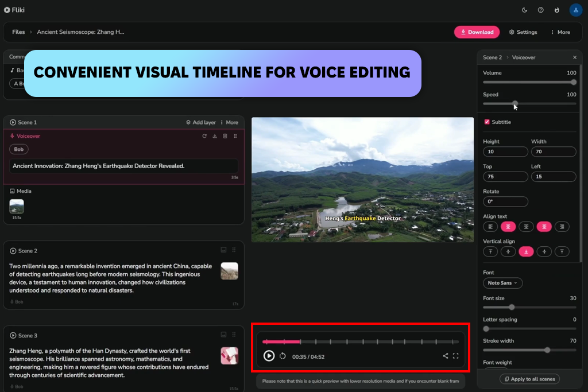This screenshot has width=588, height=392.
Task: Select the Bob voice chip
Action: click(x=19, y=150)
